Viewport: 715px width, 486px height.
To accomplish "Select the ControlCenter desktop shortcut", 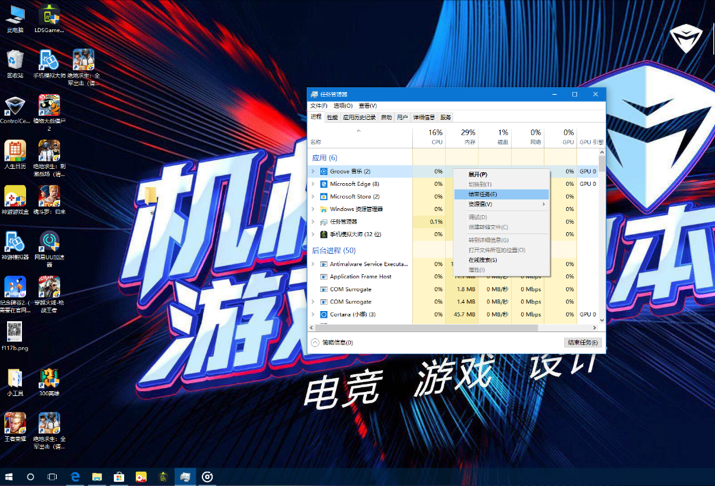I will tap(15, 110).
